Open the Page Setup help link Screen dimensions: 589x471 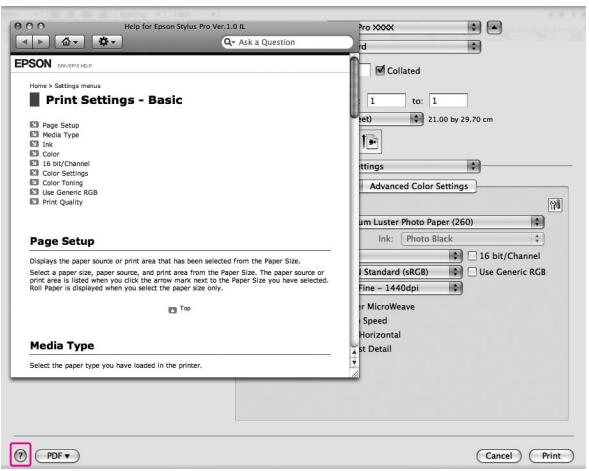(x=61, y=125)
